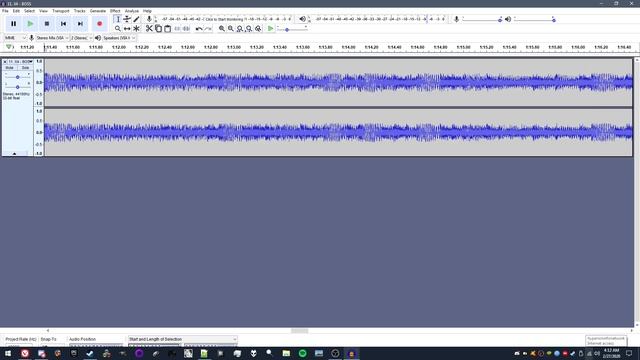Click the Cut (scissors) icon
The height and width of the screenshot is (360, 640).
pyautogui.click(x=149, y=29)
